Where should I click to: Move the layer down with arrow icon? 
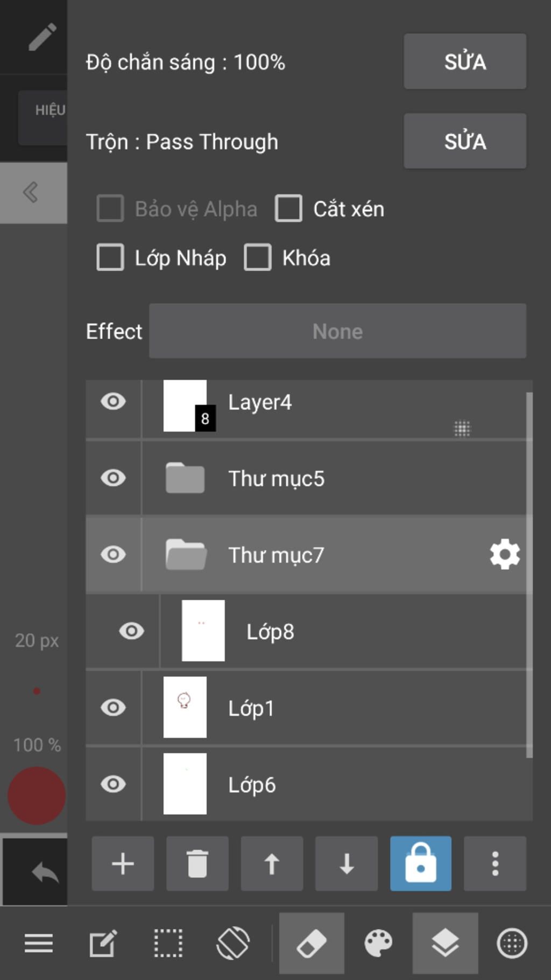pos(347,863)
